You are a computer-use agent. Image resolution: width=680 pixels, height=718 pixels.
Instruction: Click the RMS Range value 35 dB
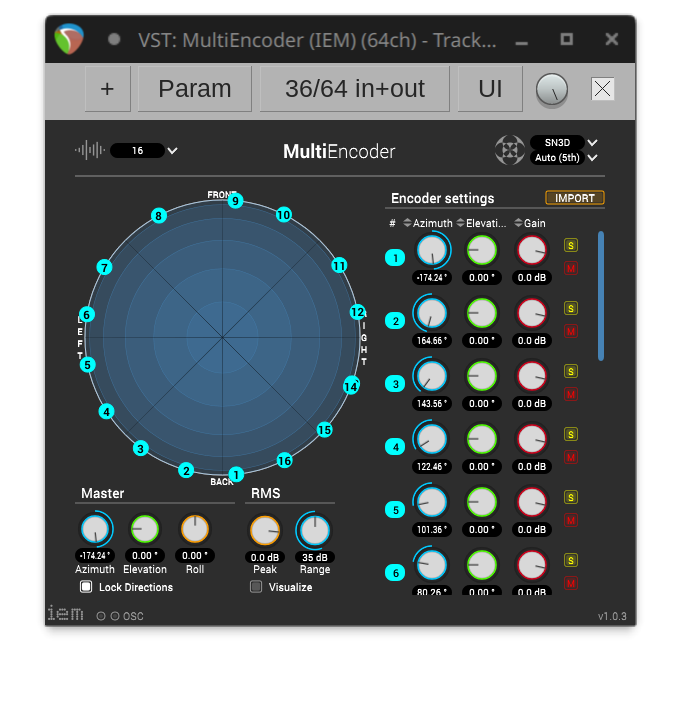[315, 557]
